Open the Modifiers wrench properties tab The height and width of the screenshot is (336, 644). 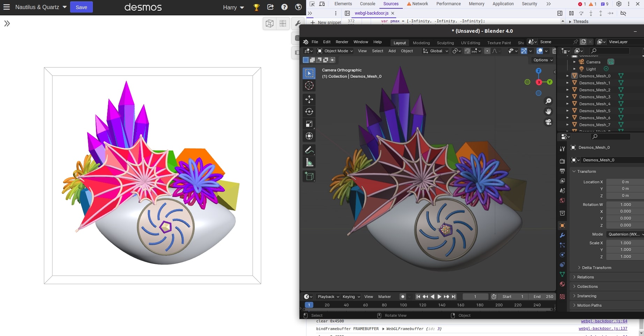click(x=562, y=235)
